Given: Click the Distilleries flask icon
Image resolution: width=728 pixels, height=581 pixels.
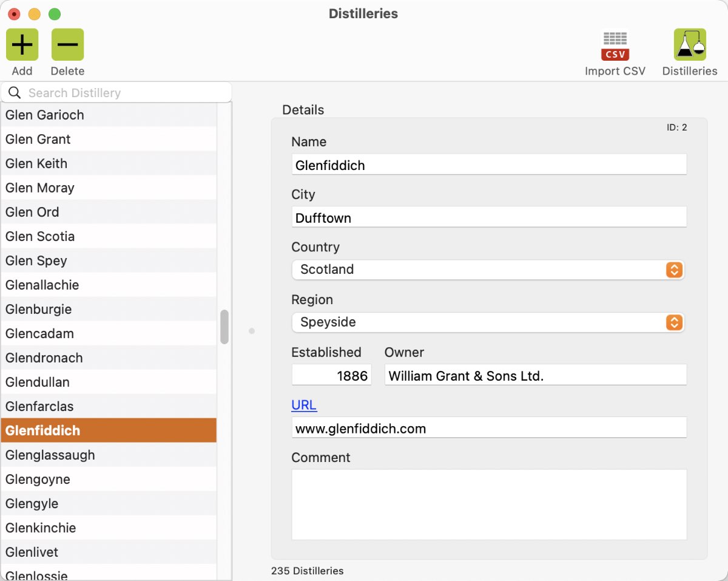Looking at the screenshot, I should click(x=690, y=45).
